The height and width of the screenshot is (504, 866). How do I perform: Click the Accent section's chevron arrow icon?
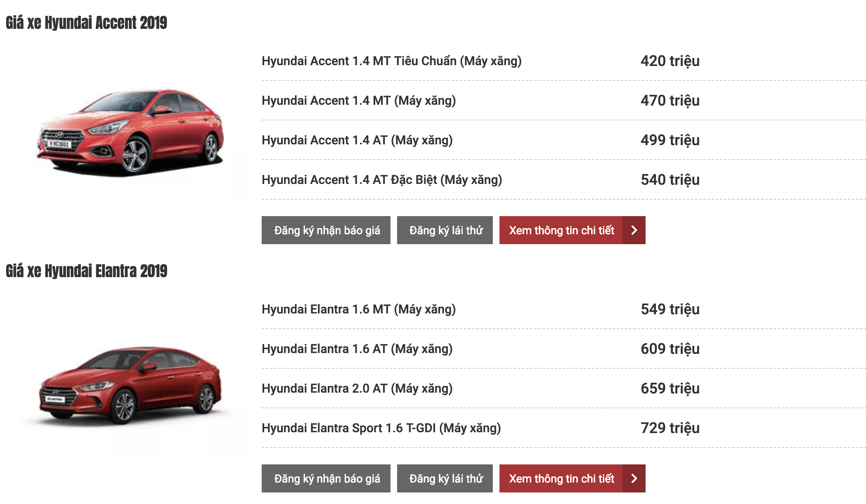(x=634, y=230)
